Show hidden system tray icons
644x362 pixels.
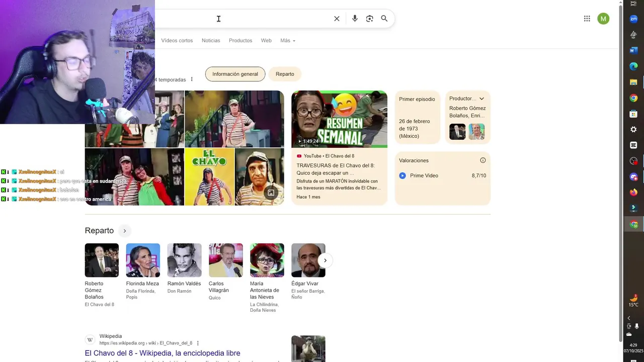point(628,318)
